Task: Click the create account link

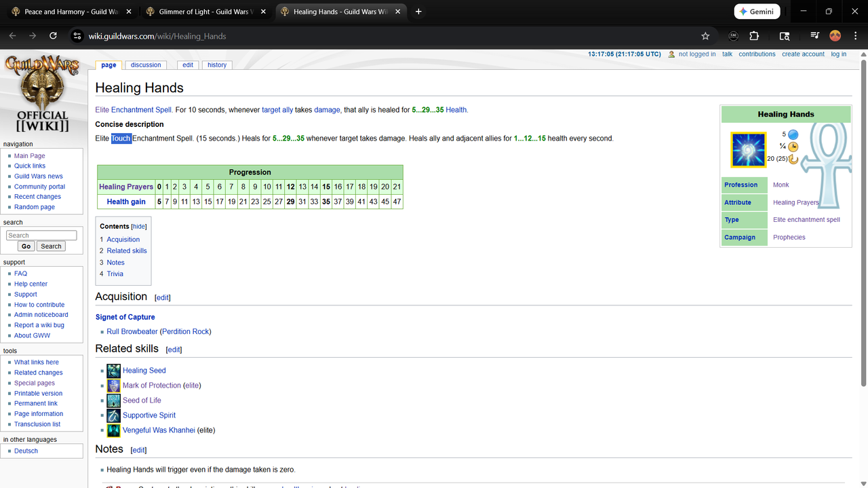Action: point(803,54)
